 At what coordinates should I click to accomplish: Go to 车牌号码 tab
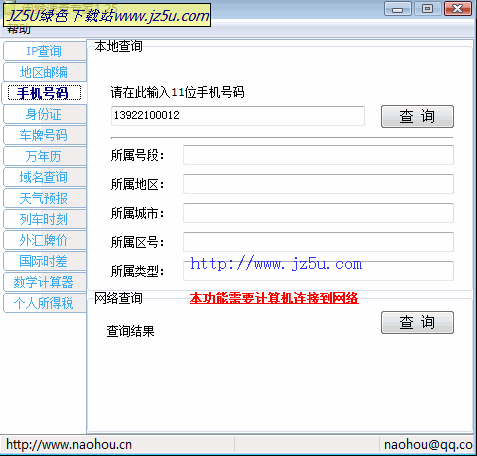click(x=44, y=135)
